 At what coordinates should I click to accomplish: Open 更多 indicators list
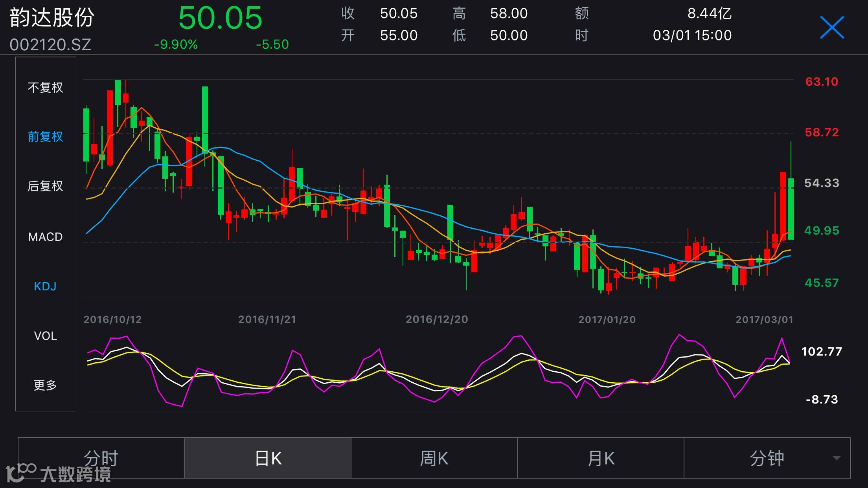(x=45, y=385)
